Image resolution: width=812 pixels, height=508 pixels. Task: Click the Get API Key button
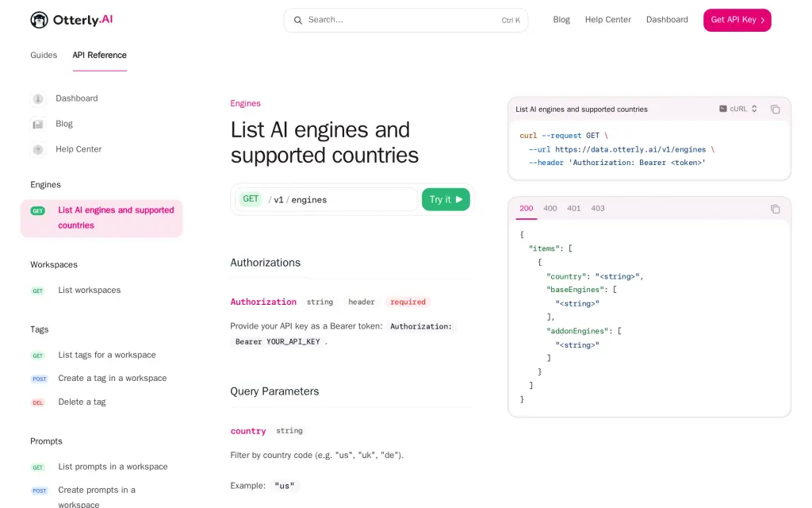click(737, 20)
